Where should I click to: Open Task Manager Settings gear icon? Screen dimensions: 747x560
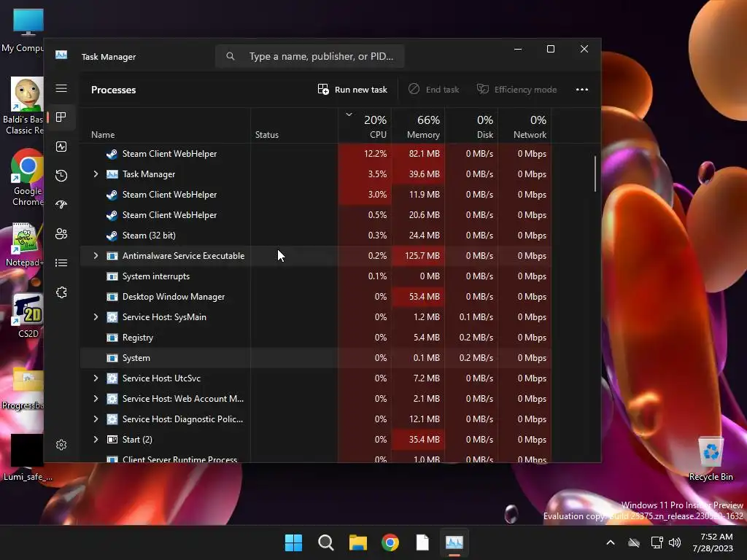point(61,445)
